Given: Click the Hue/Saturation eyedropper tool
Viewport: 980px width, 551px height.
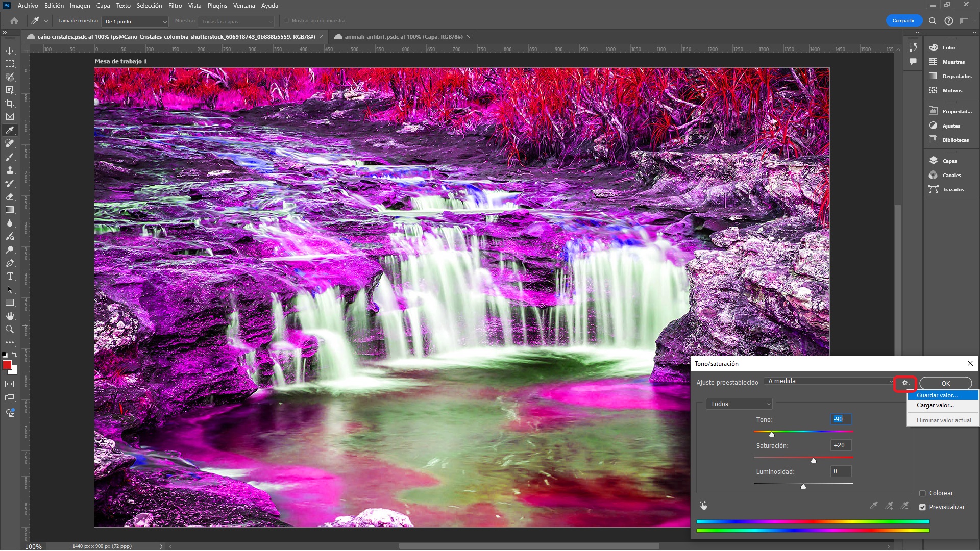Looking at the screenshot, I should pyautogui.click(x=874, y=506).
